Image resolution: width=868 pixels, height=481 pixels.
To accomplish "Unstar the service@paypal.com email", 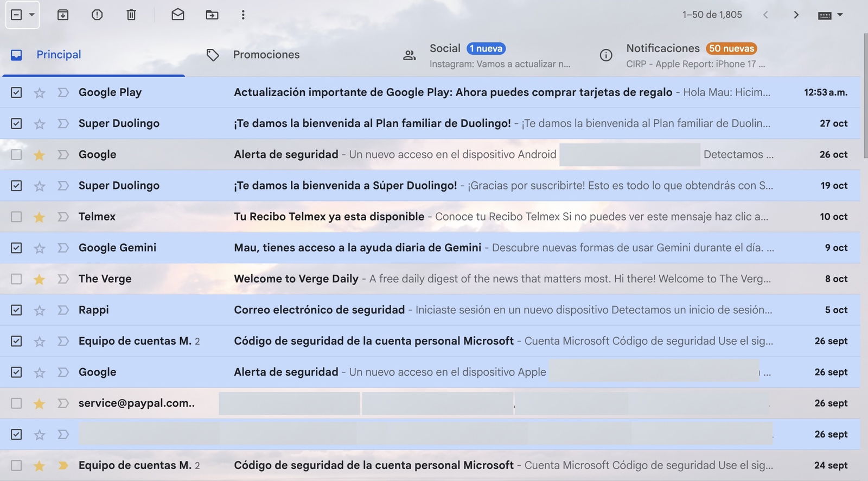I will tap(39, 403).
